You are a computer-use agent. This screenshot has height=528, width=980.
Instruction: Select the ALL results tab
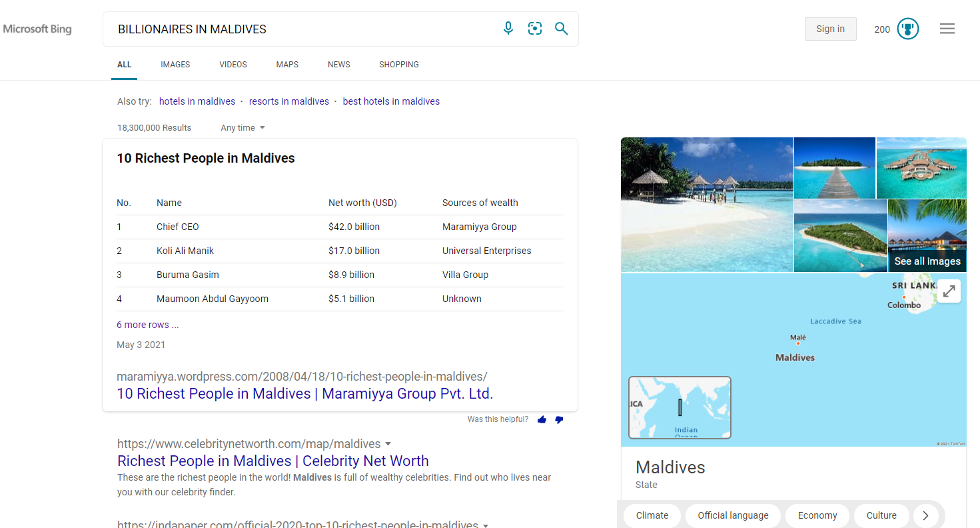(125, 65)
